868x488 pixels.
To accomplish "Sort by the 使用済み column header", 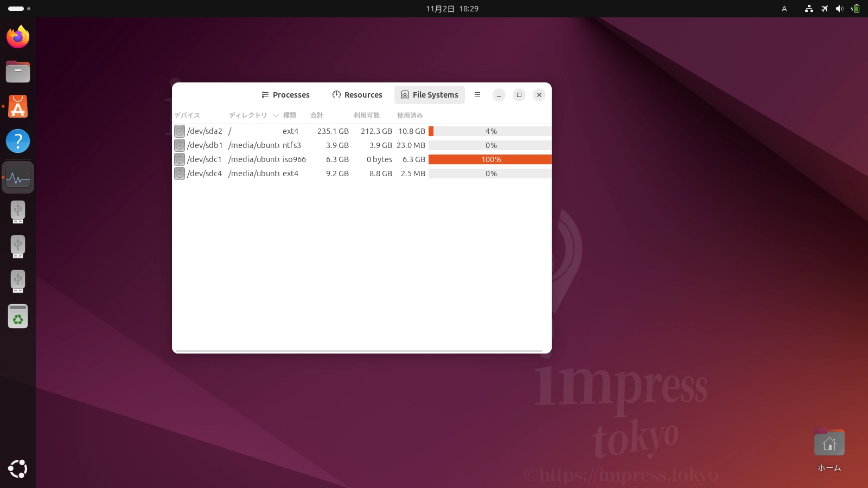I will (x=410, y=115).
